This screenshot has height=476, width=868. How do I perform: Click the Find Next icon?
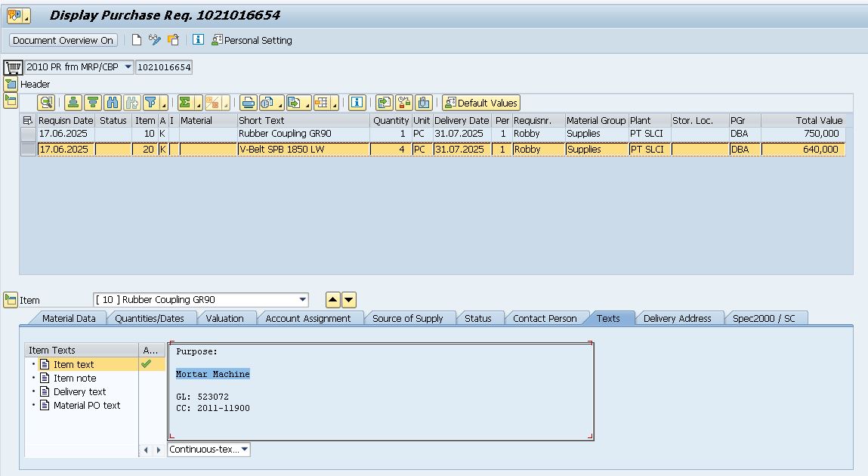pos(131,103)
